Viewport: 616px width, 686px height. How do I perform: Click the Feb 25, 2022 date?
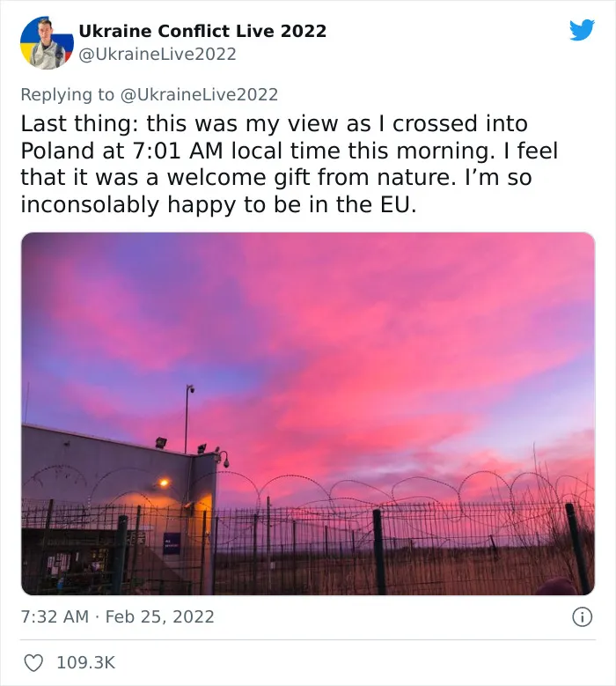click(159, 617)
